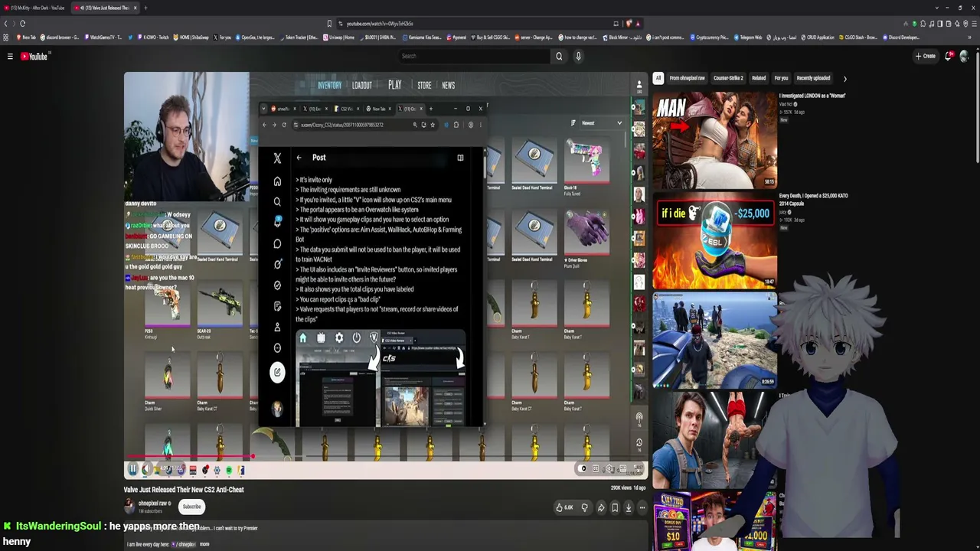The image size is (980, 551).
Task: Open a new browser tab with the plus
Action: click(x=145, y=8)
